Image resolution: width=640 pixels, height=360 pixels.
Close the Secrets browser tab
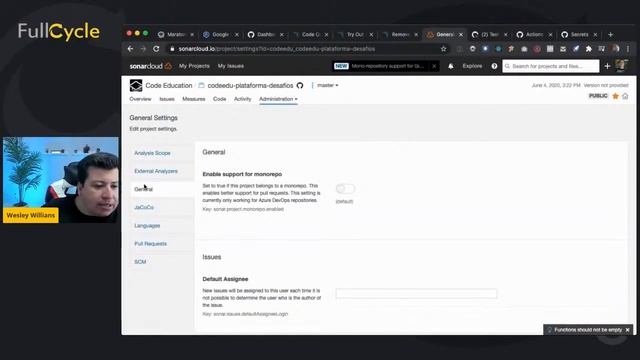(x=595, y=35)
